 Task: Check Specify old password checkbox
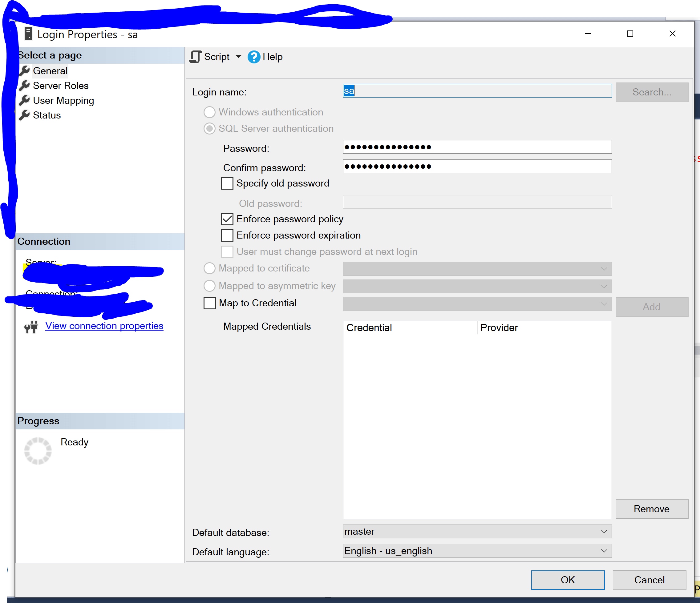227,183
